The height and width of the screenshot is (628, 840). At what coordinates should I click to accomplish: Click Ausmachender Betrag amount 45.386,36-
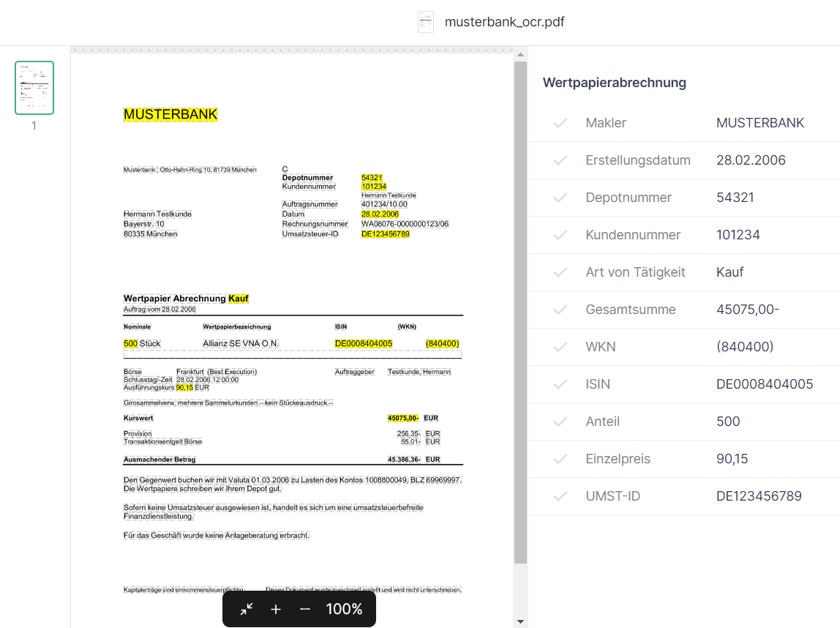pyautogui.click(x=404, y=459)
